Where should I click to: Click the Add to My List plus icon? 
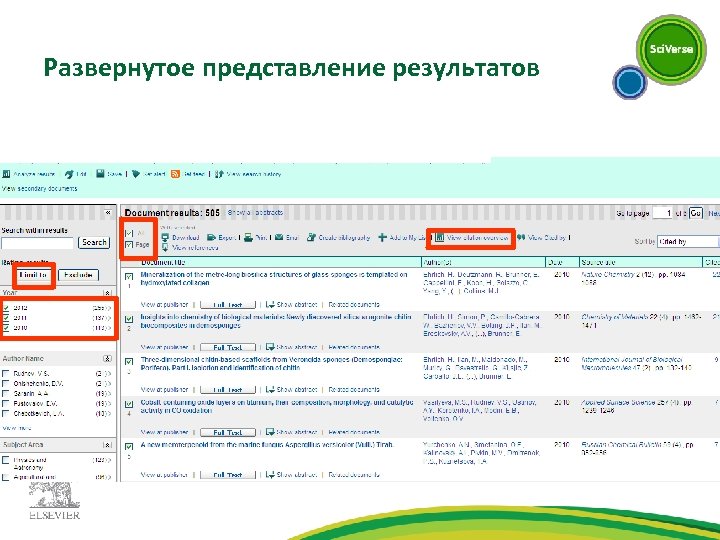click(382, 237)
